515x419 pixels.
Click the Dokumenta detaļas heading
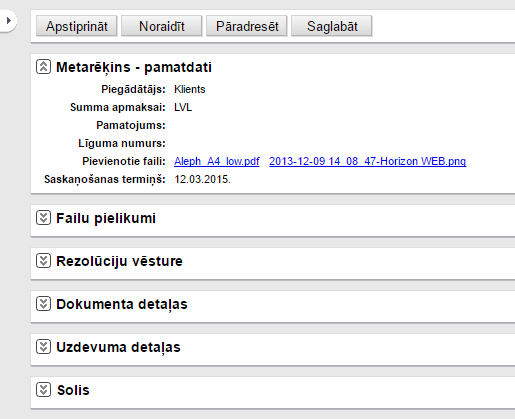pyautogui.click(x=122, y=304)
